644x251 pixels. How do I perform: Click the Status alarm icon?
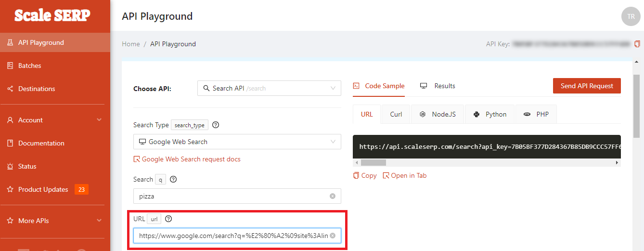click(x=10, y=166)
